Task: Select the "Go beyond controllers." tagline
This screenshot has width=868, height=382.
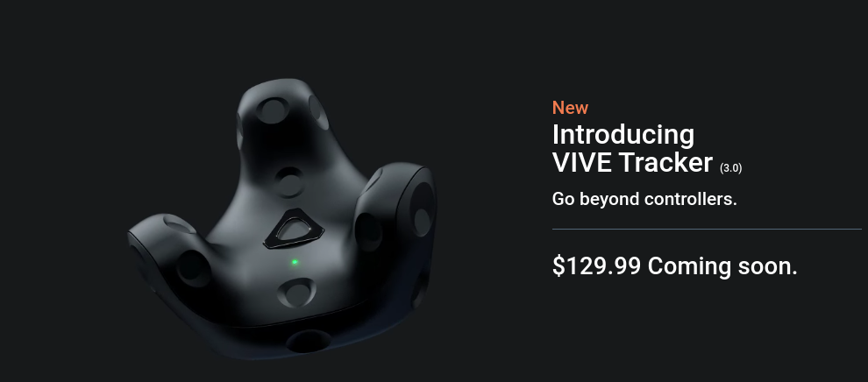Action: [644, 199]
